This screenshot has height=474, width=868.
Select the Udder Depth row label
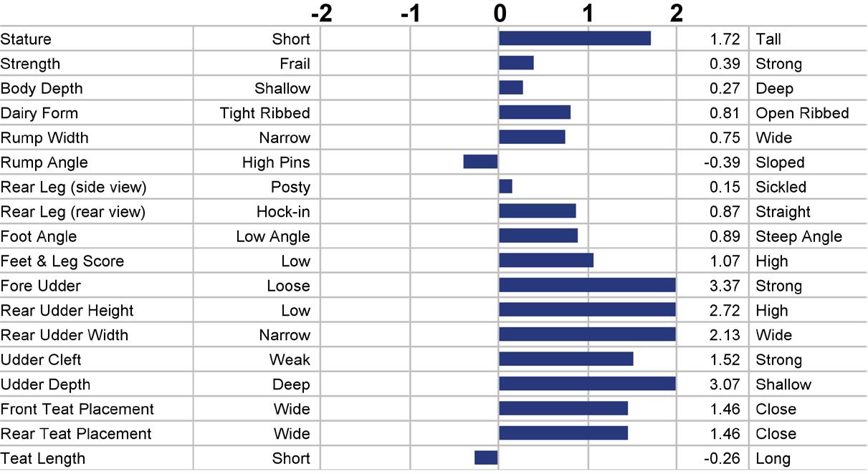pos(46,384)
